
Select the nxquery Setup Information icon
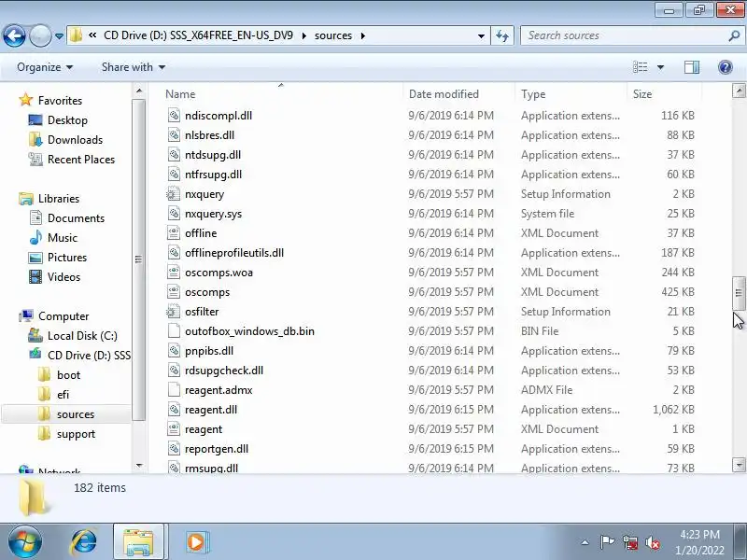[174, 194]
